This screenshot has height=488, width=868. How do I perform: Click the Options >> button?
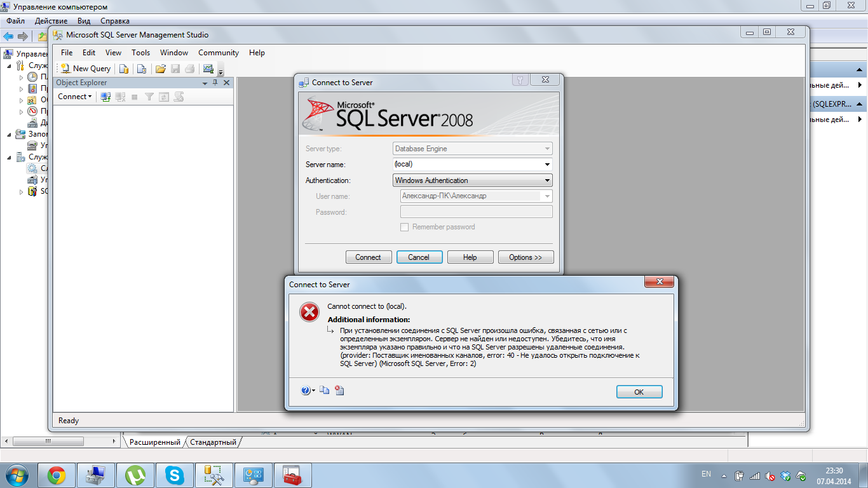[x=526, y=257]
